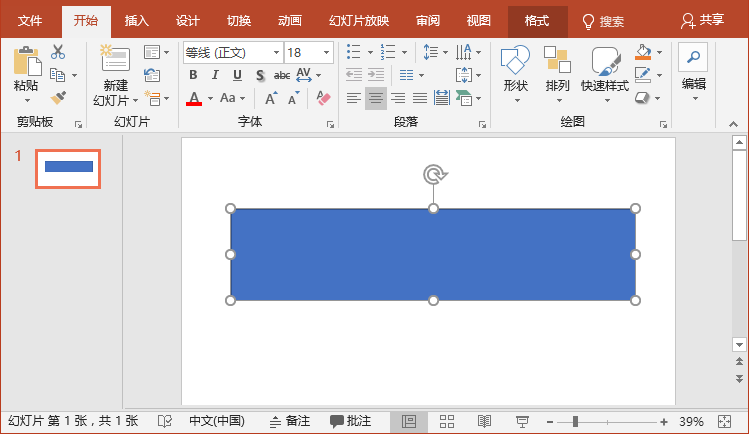Open the font name dropdown

pyautogui.click(x=275, y=52)
